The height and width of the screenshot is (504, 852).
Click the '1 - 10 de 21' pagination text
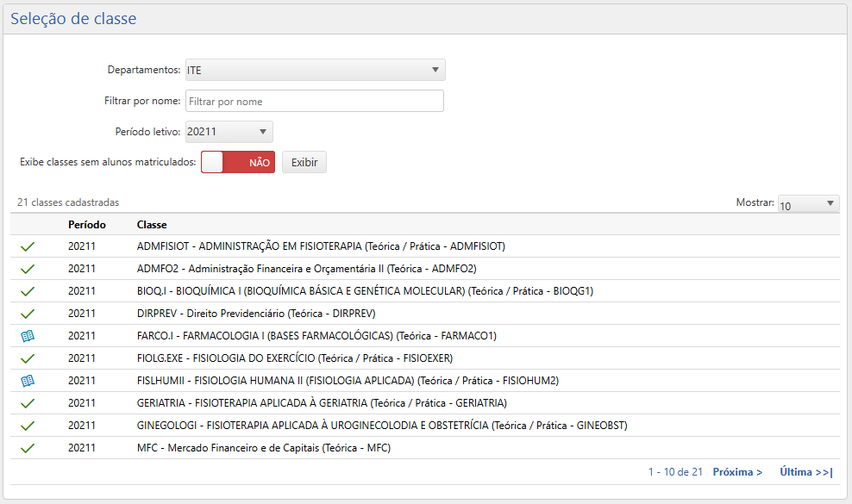click(x=675, y=472)
